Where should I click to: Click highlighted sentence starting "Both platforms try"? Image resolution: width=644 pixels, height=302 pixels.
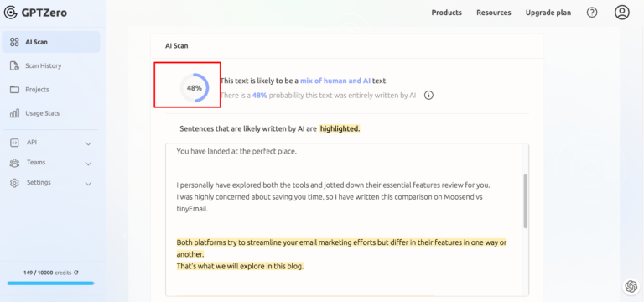[342, 248]
